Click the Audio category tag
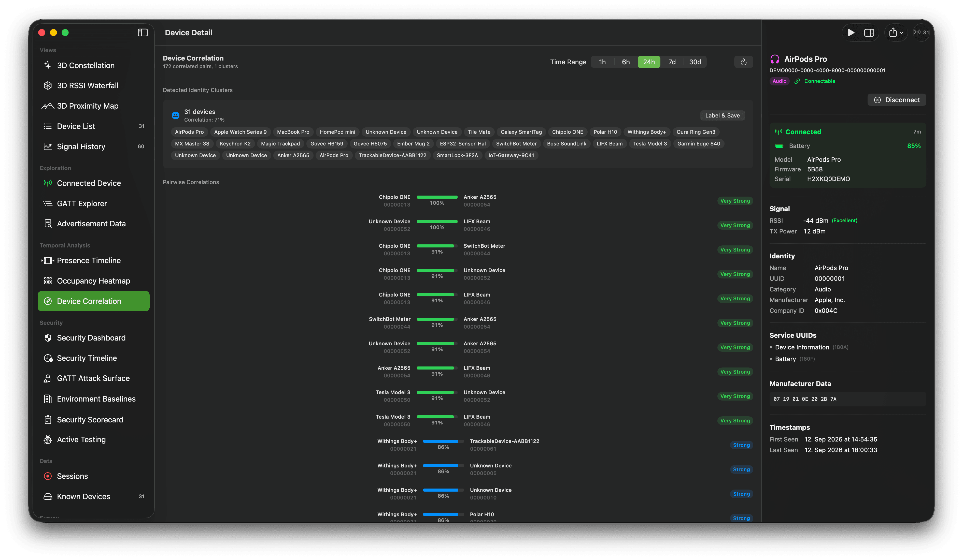The height and width of the screenshot is (560, 963). [779, 81]
